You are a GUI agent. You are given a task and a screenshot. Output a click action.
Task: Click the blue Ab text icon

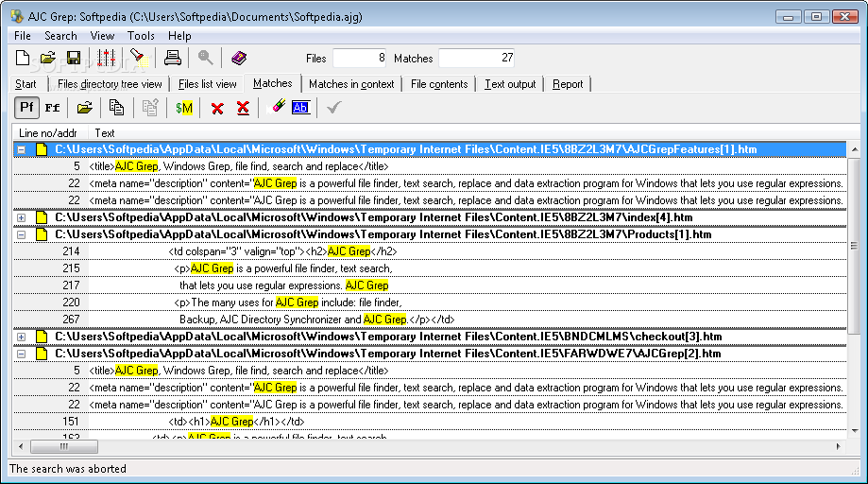[300, 108]
